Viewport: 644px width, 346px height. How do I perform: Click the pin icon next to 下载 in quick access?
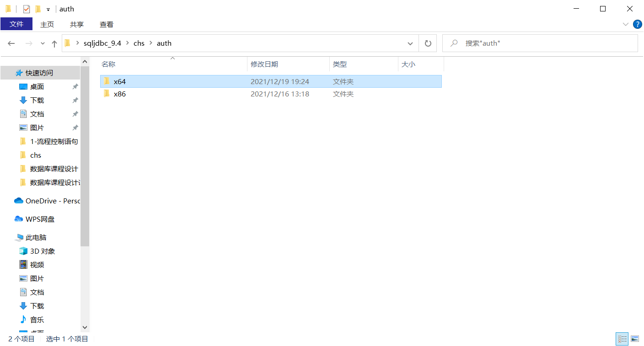75,100
